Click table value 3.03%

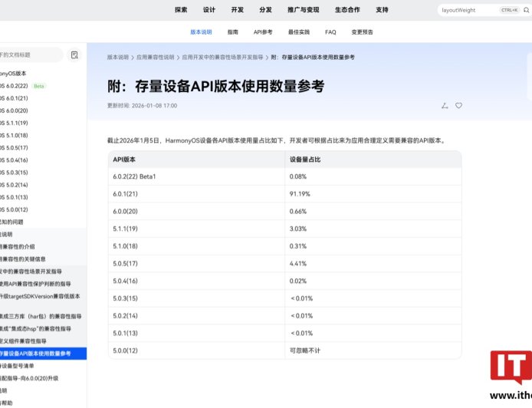point(298,229)
